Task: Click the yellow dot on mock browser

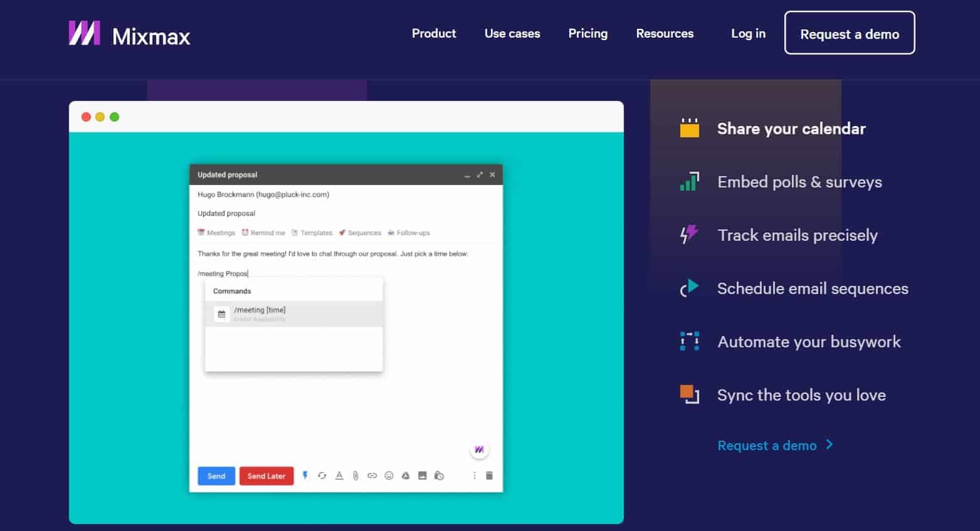Action: pyautogui.click(x=100, y=117)
